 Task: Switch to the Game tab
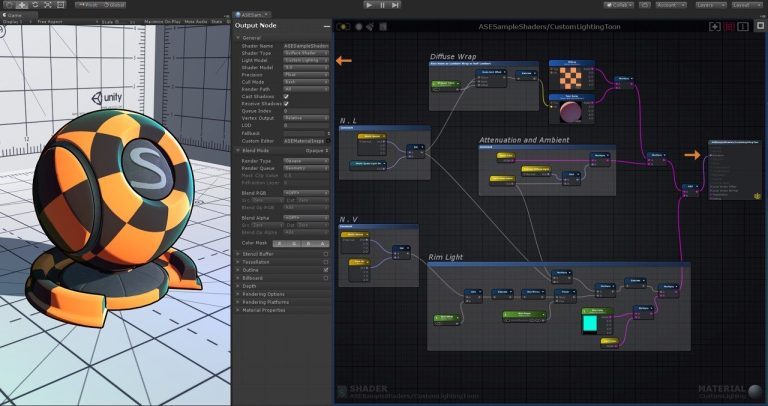tap(12, 14)
